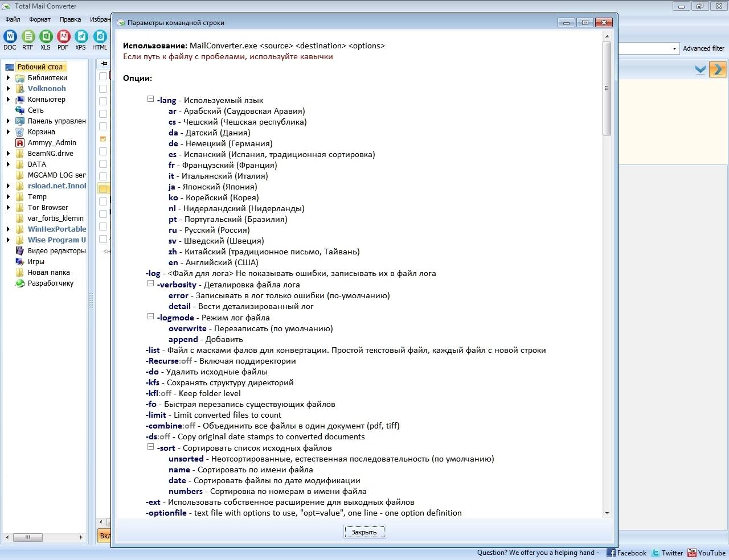
Task: Click the 'ru - Русский (Россия)' language line
Action: point(209,230)
